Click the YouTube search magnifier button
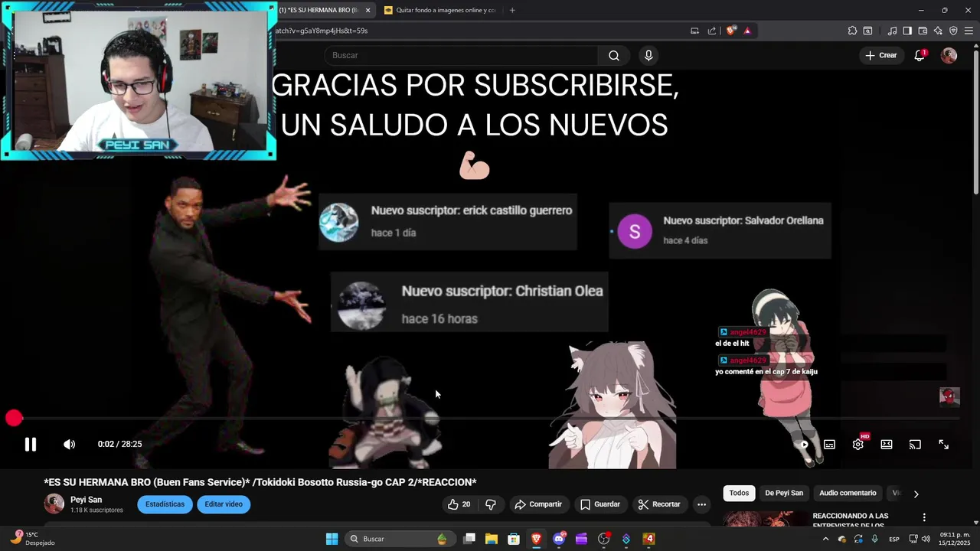The image size is (980, 551). tap(614, 55)
